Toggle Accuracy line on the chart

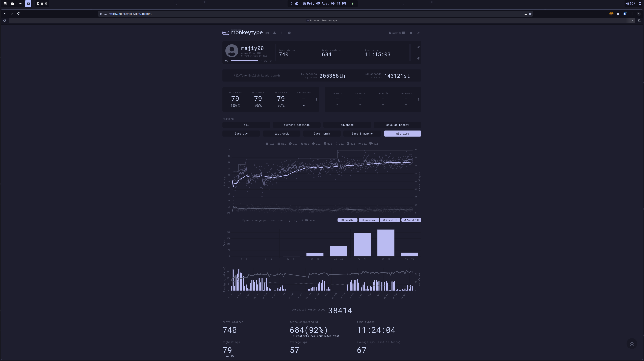tap(369, 220)
